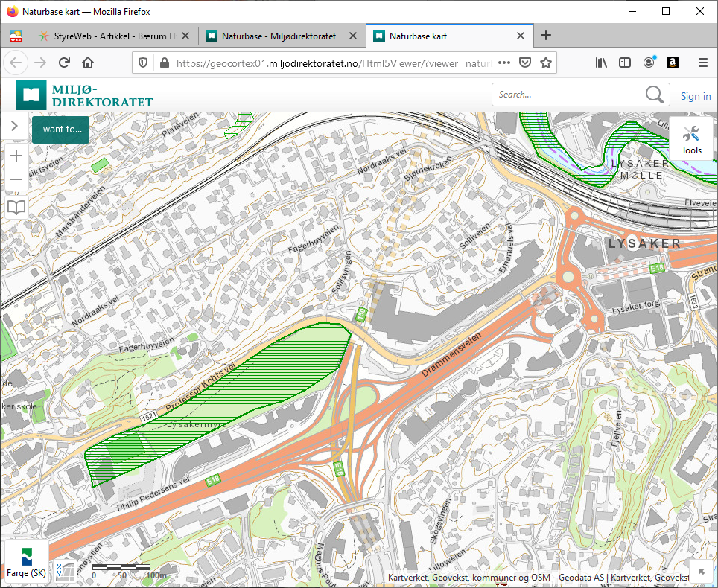718x588 pixels.
Task: Zoom in on the map
Action: [16, 156]
